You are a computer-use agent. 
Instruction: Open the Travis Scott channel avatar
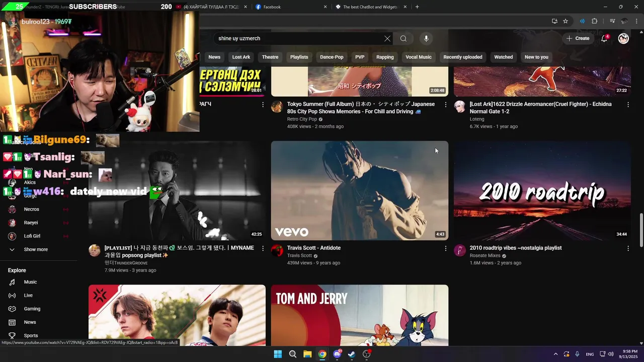pyautogui.click(x=277, y=250)
